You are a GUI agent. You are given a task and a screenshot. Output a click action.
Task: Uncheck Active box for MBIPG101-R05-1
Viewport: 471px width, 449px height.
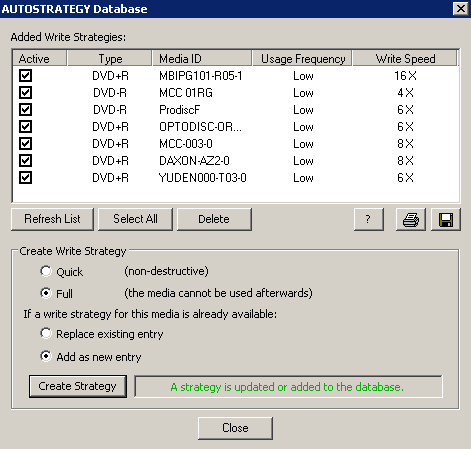[25, 76]
